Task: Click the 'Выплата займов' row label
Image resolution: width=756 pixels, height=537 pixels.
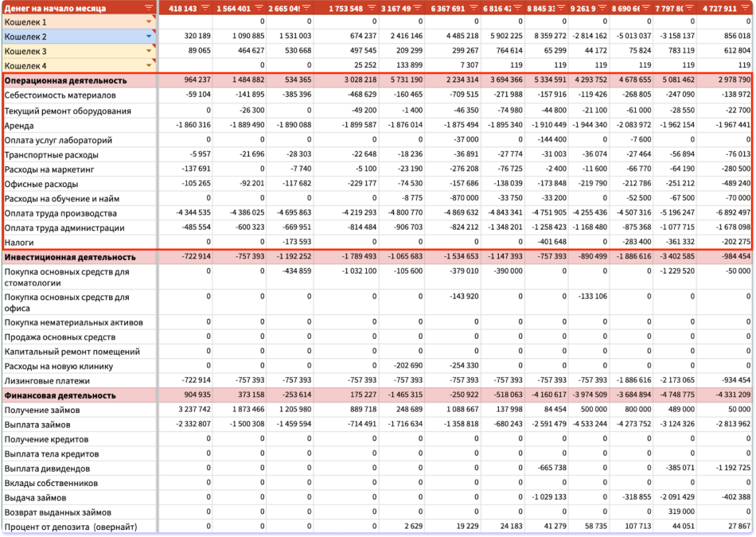Action: 37,425
